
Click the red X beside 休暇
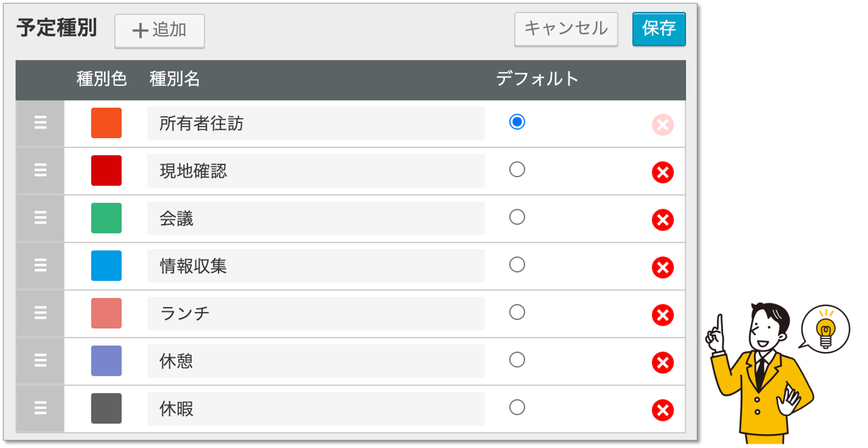click(x=663, y=410)
